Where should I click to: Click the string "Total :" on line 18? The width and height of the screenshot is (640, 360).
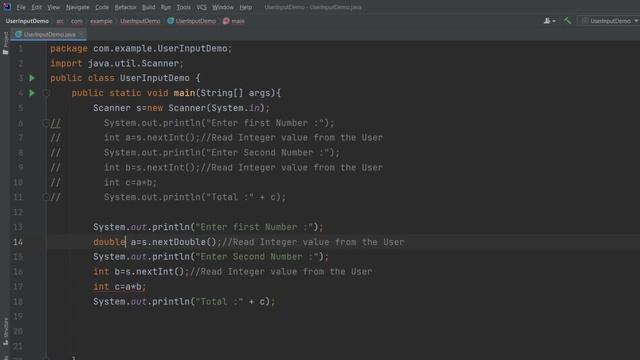click(219, 302)
